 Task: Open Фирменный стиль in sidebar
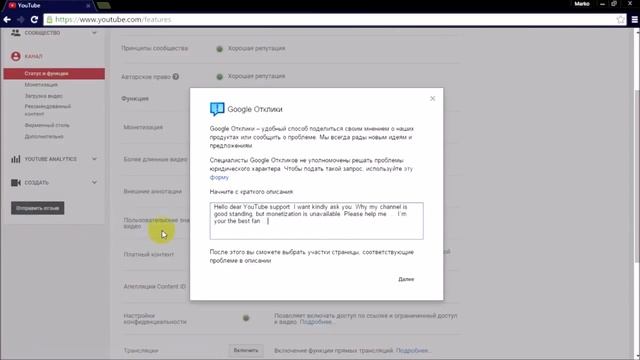pos(47,125)
